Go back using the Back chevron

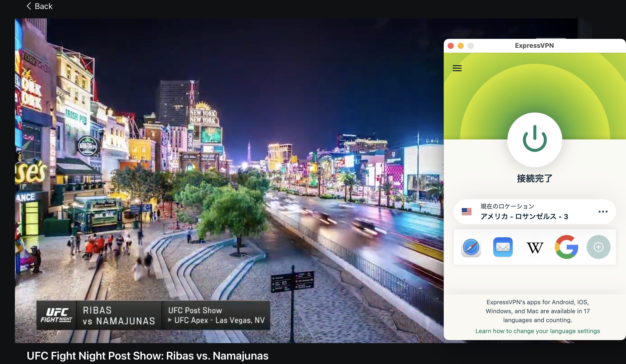click(39, 6)
